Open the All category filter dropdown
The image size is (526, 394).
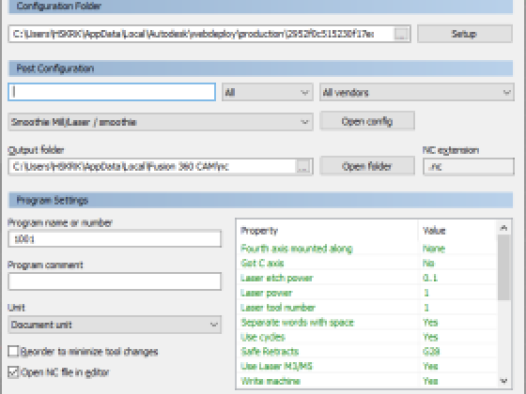point(267,92)
